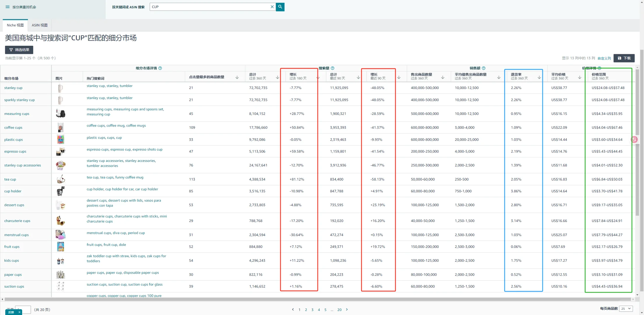
Task: Click the espresso cups product thumbnail
Action: 60,151
